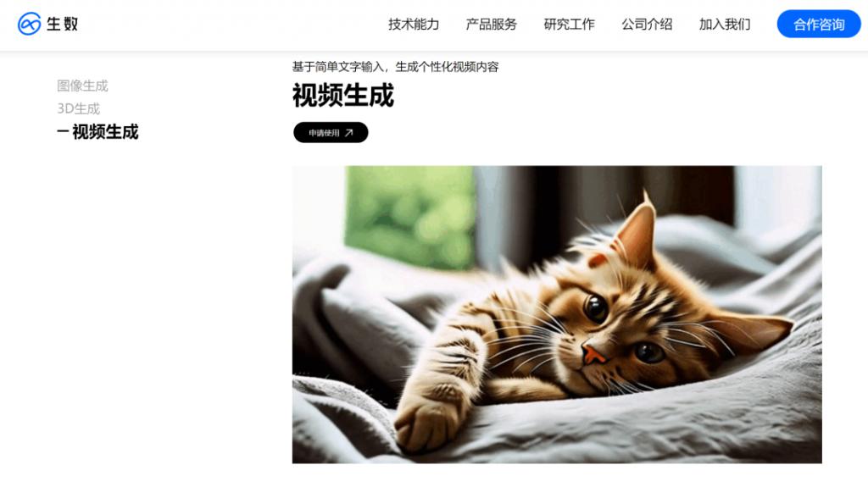Go to 研究工作 in the top nav

tap(569, 25)
